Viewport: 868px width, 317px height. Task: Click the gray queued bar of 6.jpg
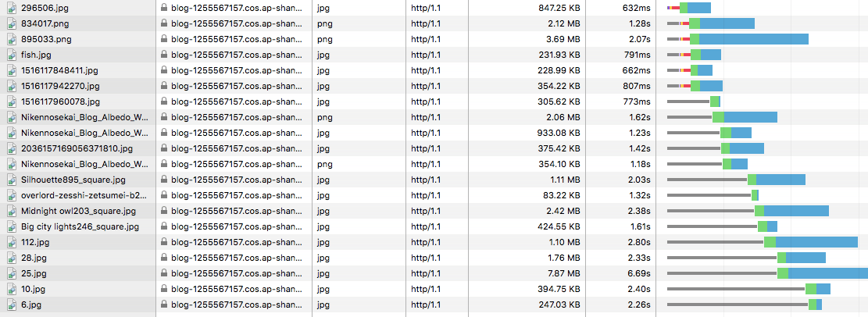click(x=738, y=305)
